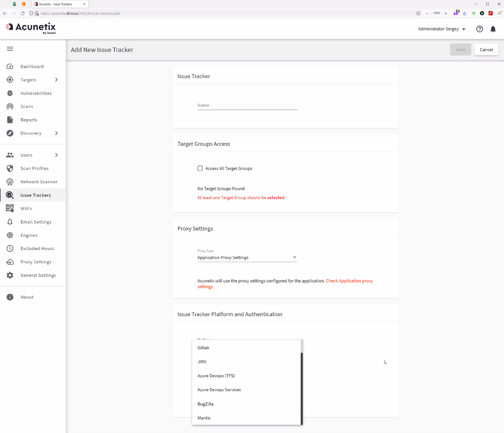504x433 pixels.
Task: Expand the Discovery submenu chevron
Action: (x=56, y=133)
